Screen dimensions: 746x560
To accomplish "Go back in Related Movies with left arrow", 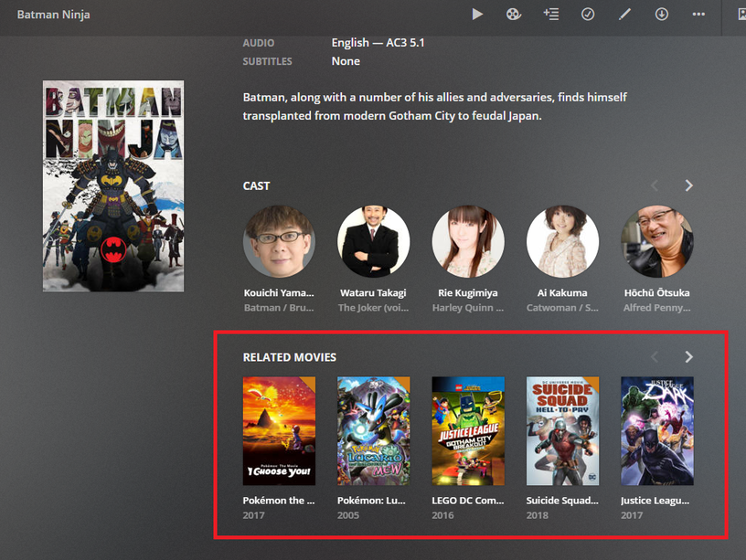I will (655, 357).
